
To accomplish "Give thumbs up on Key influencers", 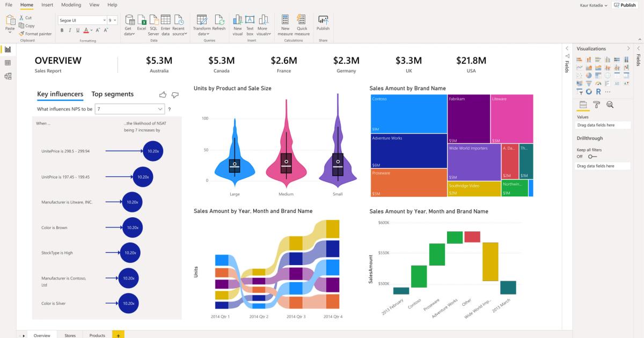I will pos(163,94).
